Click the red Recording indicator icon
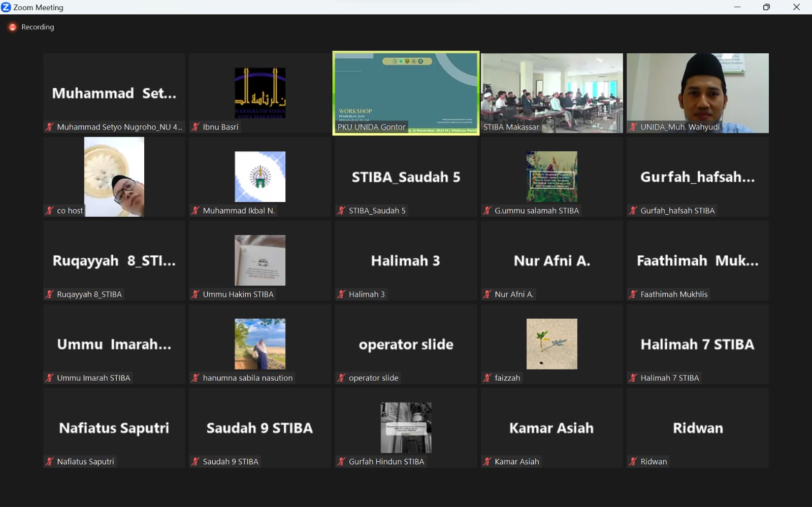Screen dimensions: 812x507 tap(13, 27)
